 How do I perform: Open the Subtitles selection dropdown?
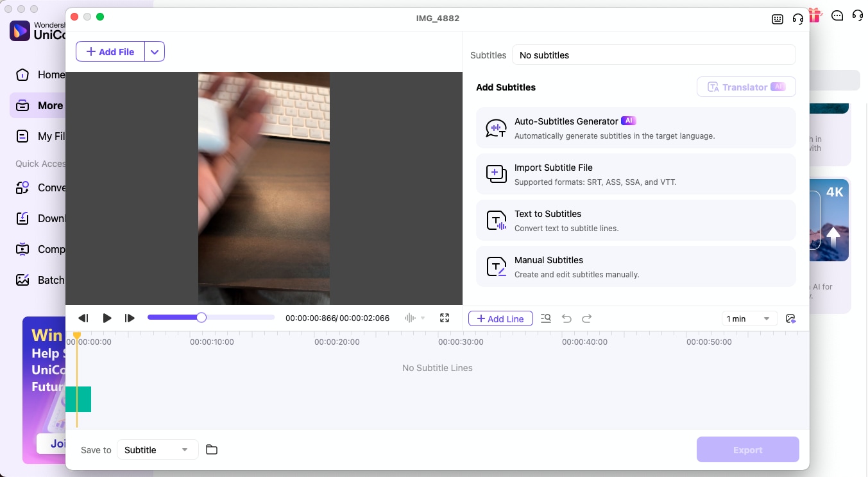point(654,55)
